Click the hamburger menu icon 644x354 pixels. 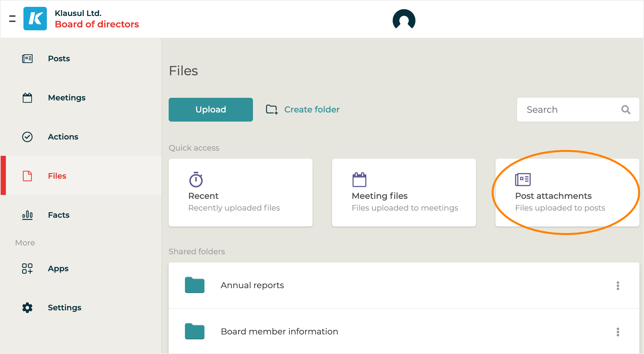[x=12, y=19]
